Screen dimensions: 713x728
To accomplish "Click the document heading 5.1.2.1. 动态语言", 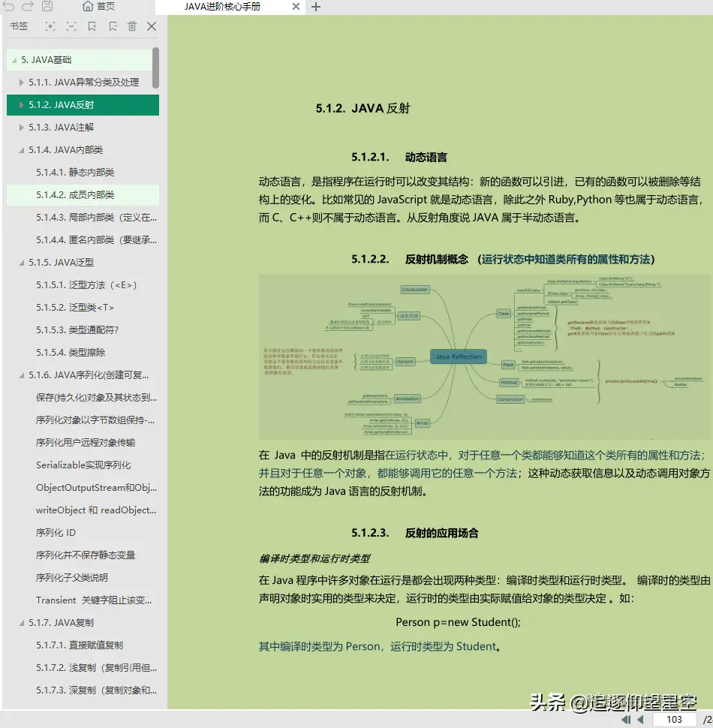I will (399, 158).
